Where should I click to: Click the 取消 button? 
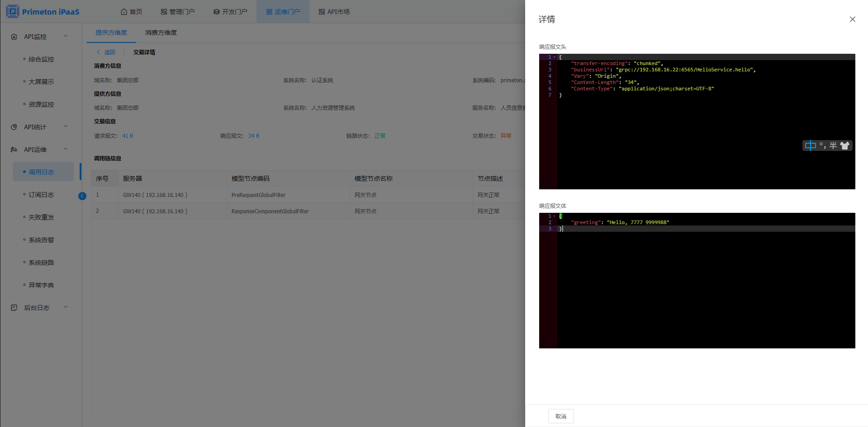coord(560,416)
